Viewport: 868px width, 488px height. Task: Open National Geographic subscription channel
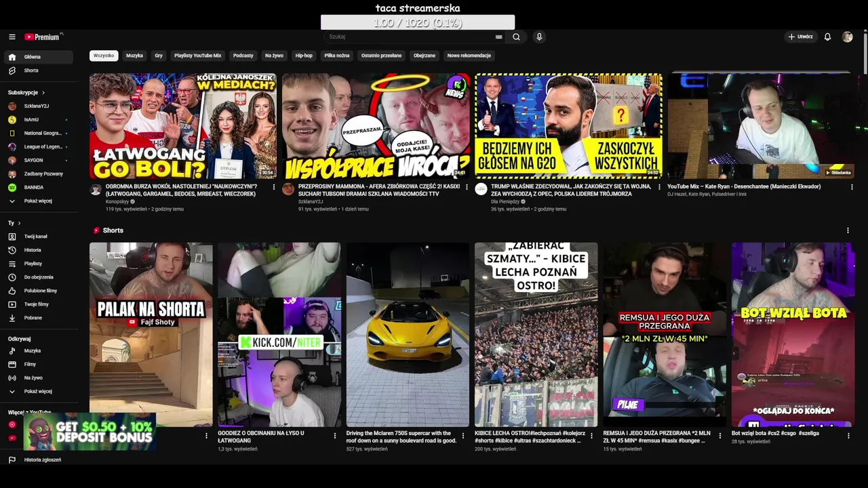click(38, 133)
